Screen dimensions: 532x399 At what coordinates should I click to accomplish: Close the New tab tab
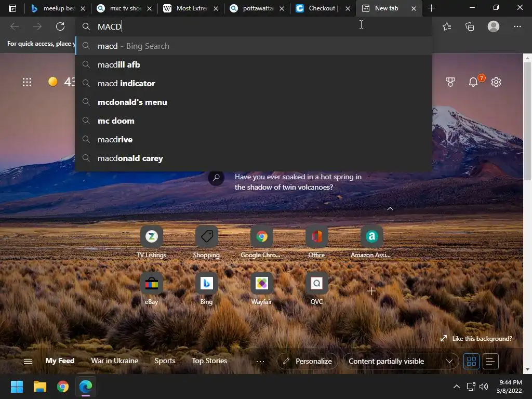tap(414, 8)
